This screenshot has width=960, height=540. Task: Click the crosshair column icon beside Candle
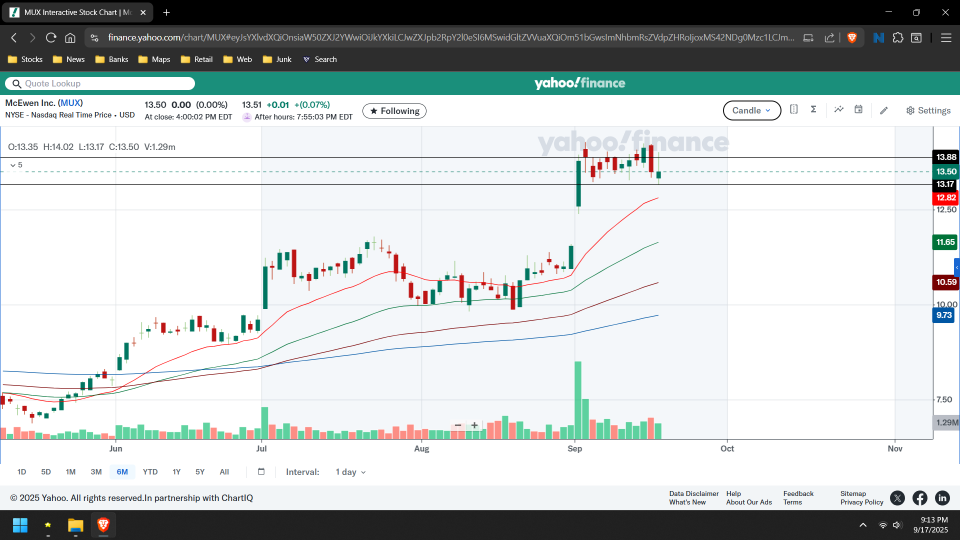(794, 110)
